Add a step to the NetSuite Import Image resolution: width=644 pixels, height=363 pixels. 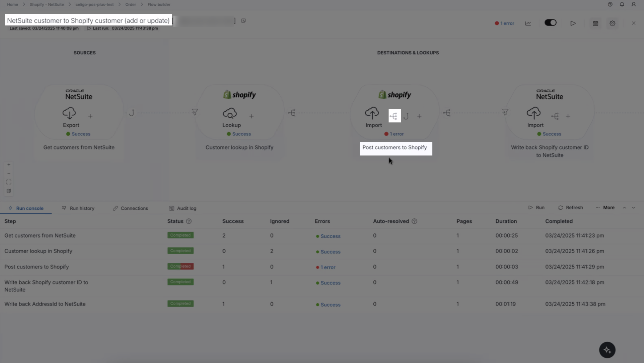click(568, 116)
